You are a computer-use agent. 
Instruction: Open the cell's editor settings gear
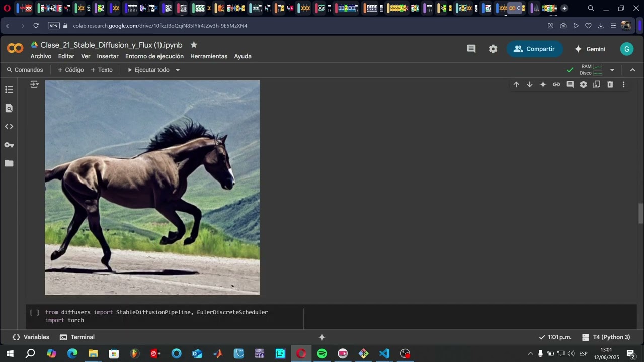point(584,85)
